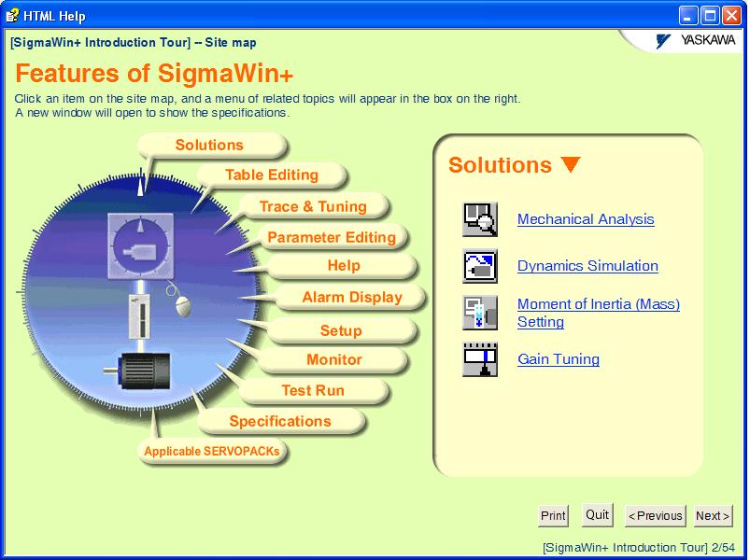
Task: Click the servomotor image in the circle
Action: click(137, 371)
